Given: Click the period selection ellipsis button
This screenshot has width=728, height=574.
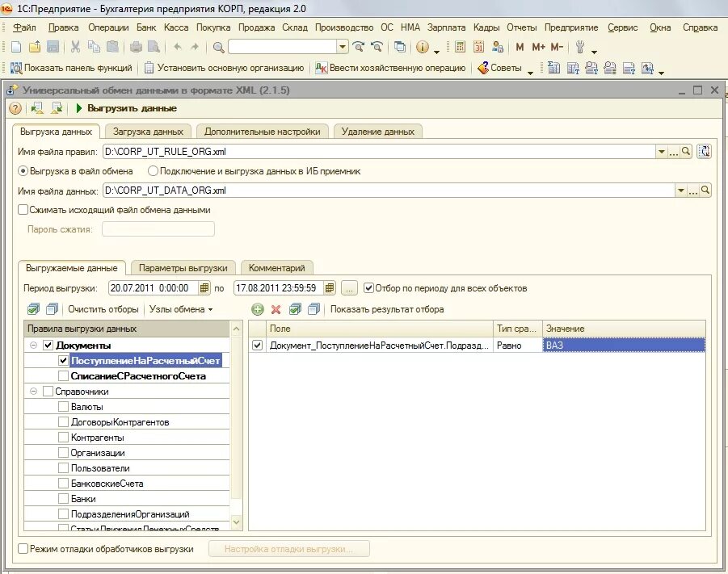Looking at the screenshot, I should tap(350, 288).
